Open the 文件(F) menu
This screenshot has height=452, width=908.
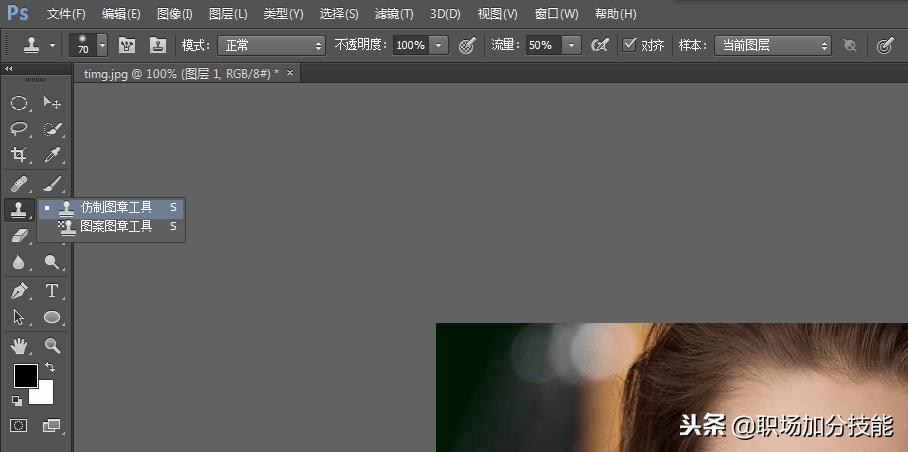point(66,14)
